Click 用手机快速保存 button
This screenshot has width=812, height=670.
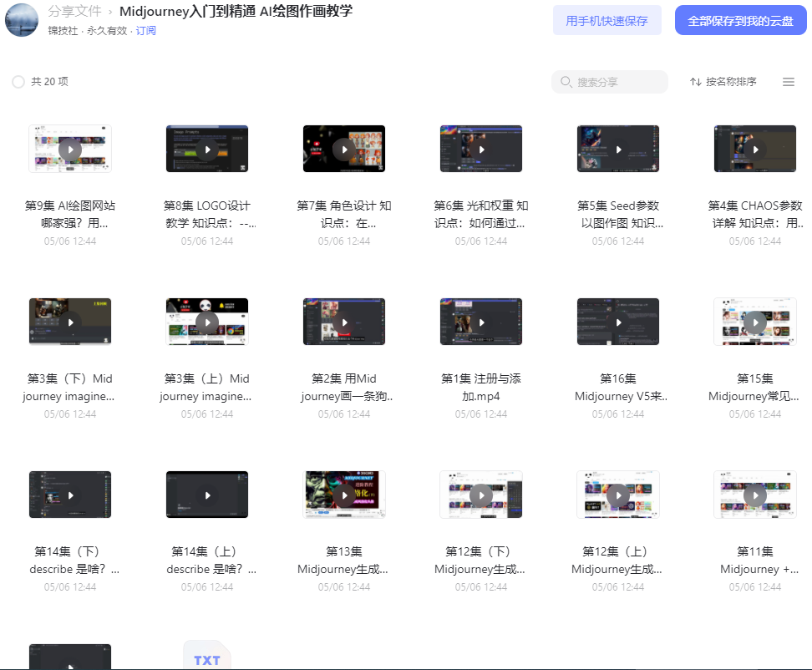[607, 21]
